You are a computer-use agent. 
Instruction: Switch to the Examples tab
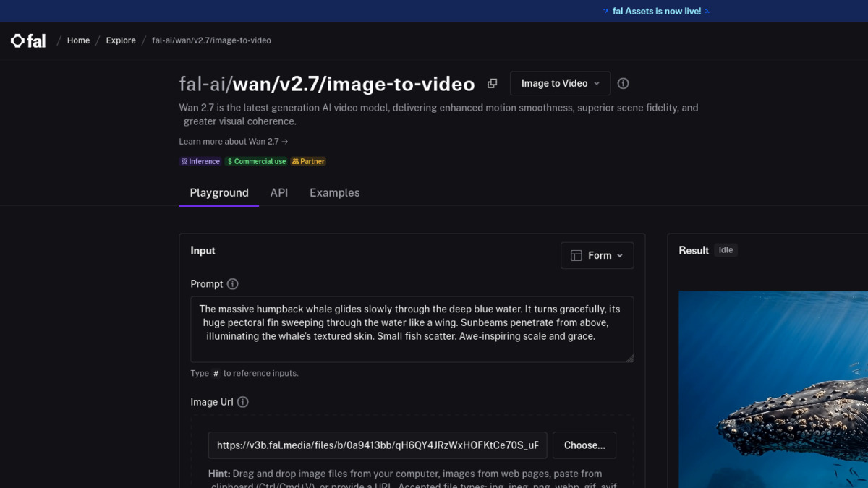tap(335, 193)
